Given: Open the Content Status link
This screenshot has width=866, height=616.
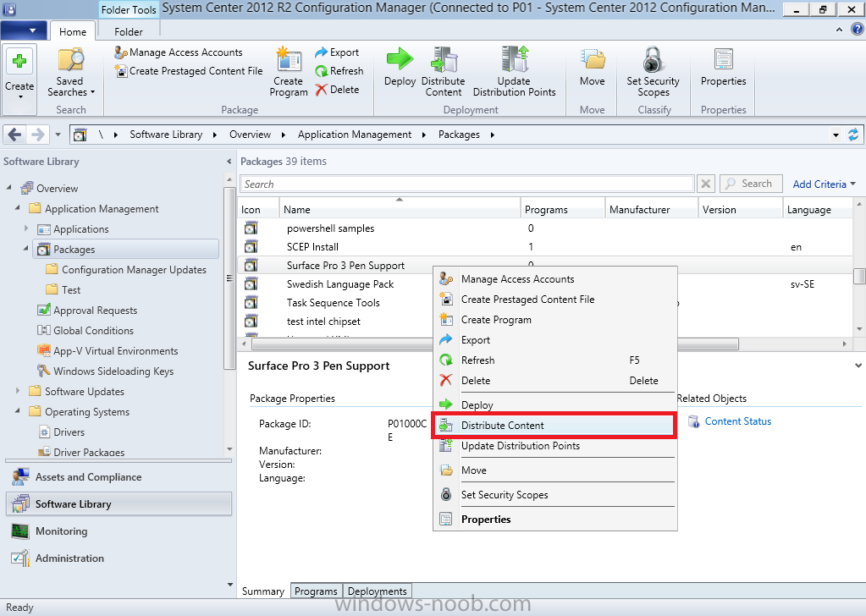Looking at the screenshot, I should click(x=738, y=421).
